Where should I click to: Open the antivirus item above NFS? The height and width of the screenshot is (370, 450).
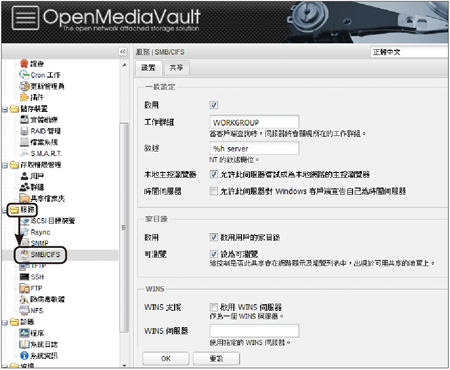pos(42,299)
